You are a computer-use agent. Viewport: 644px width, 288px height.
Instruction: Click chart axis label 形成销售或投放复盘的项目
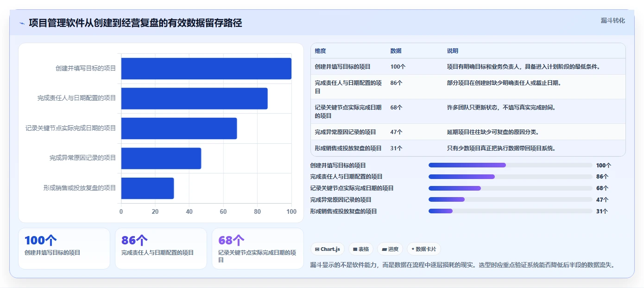point(80,188)
